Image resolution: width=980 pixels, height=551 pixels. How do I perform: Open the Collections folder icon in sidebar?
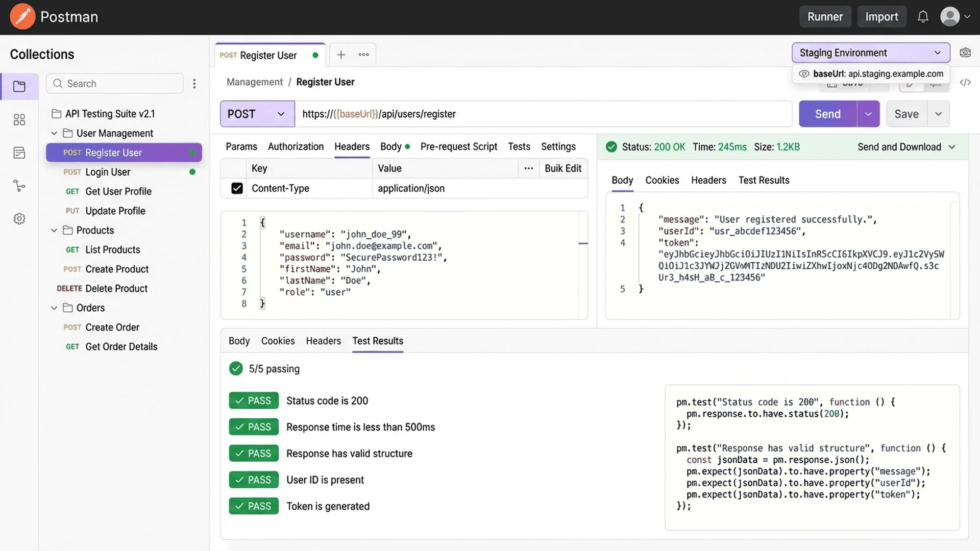pos(19,86)
